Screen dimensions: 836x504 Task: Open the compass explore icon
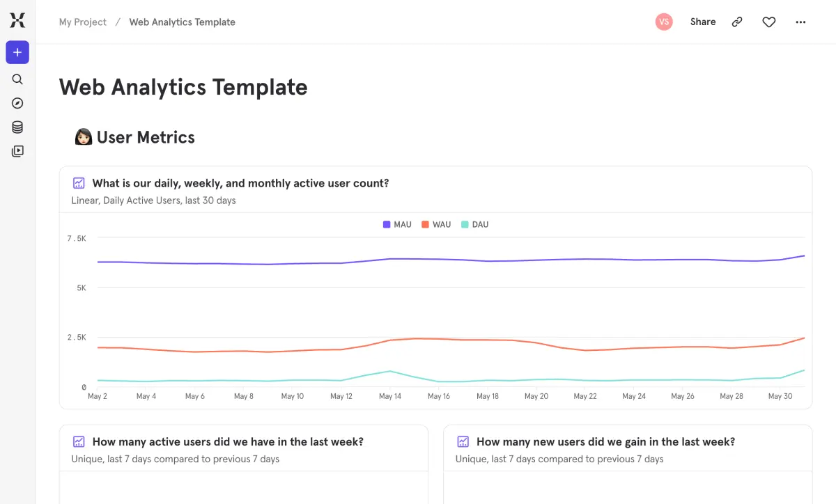[17, 103]
